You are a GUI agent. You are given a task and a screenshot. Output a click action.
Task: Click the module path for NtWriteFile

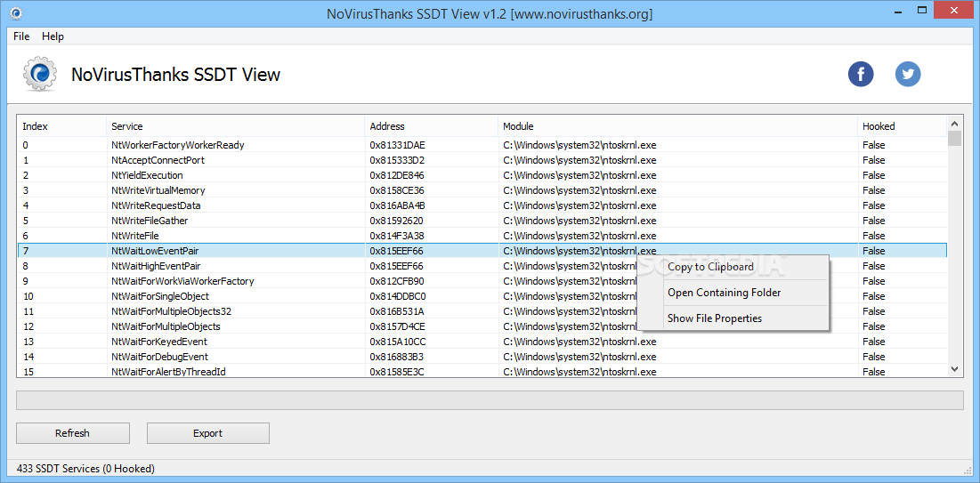tap(579, 236)
